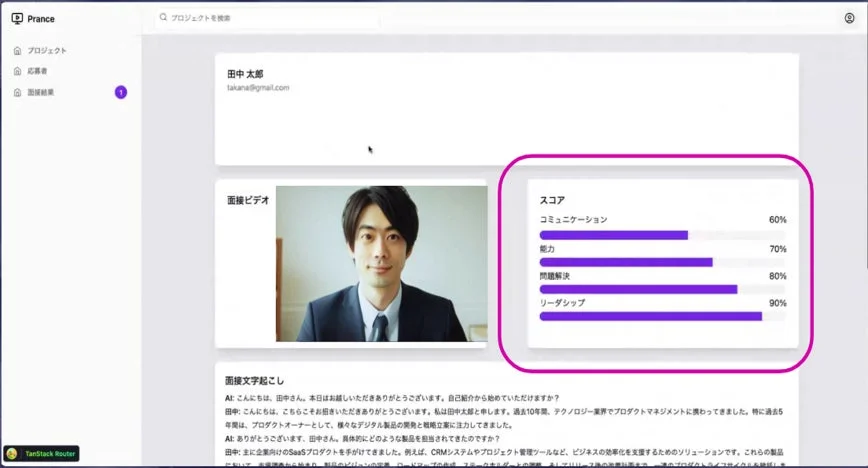Open the プロジェクト menu item

pos(47,50)
